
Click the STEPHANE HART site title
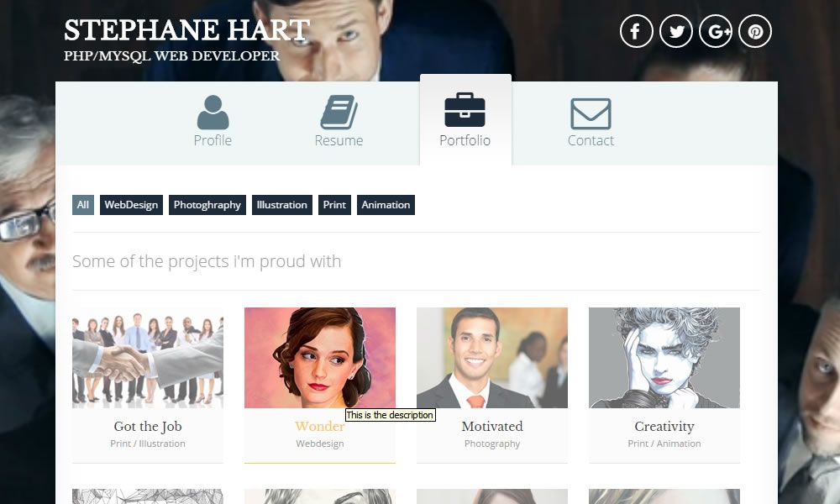pyautogui.click(x=187, y=30)
